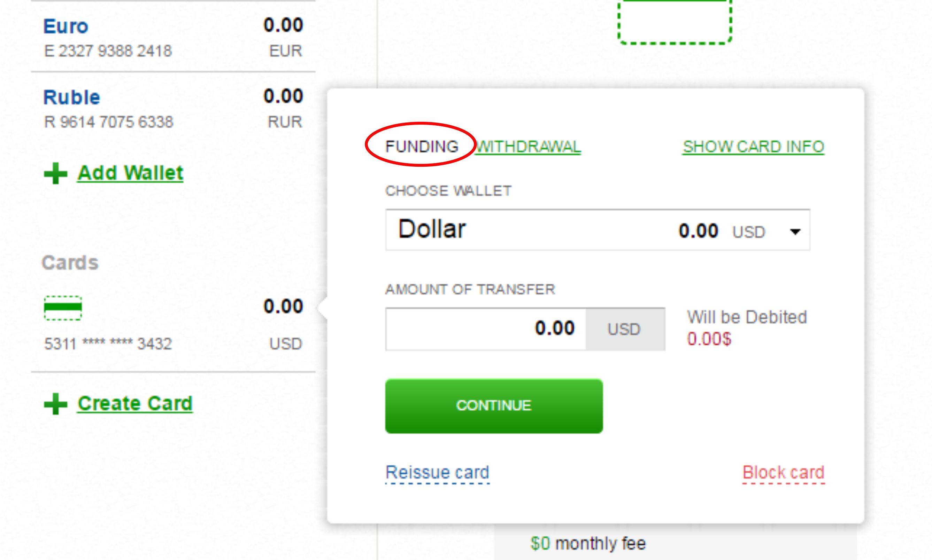Image resolution: width=932 pixels, height=560 pixels.
Task: Click the Create Card link
Action: 135,404
